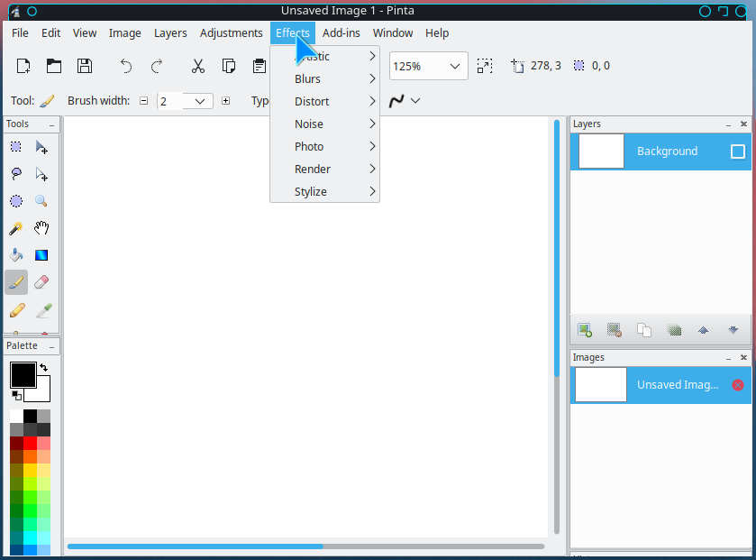Open the Edit menu
This screenshot has height=560, width=756.
(x=50, y=32)
